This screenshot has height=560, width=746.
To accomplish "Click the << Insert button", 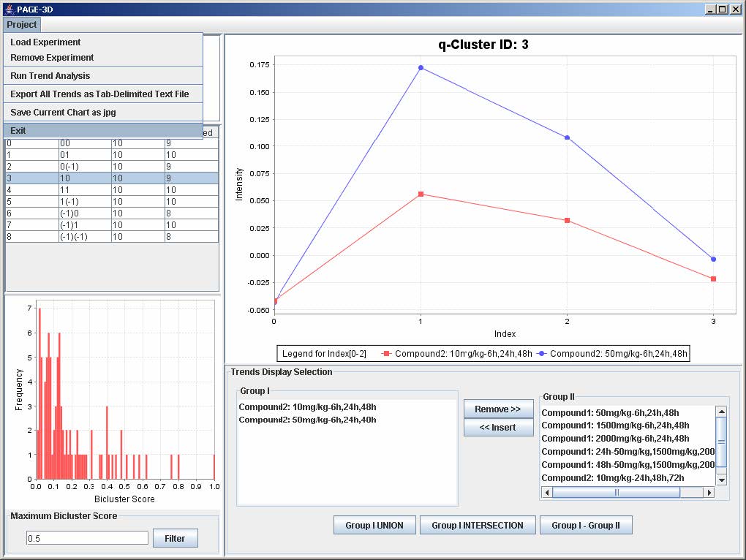I will tap(498, 428).
